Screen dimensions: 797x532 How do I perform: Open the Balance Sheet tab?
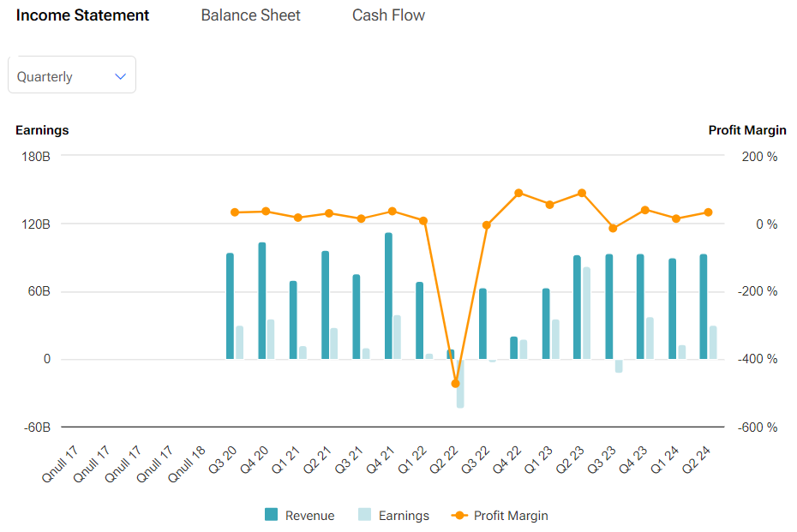[x=250, y=15]
